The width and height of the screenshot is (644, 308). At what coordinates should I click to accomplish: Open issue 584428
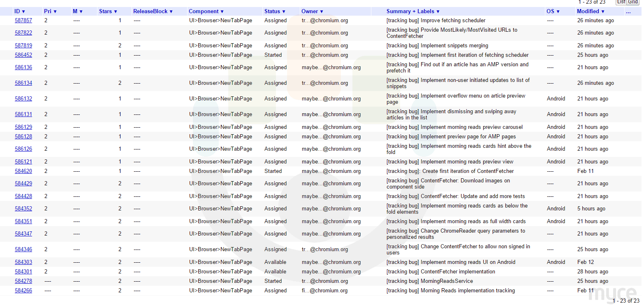[23, 196]
